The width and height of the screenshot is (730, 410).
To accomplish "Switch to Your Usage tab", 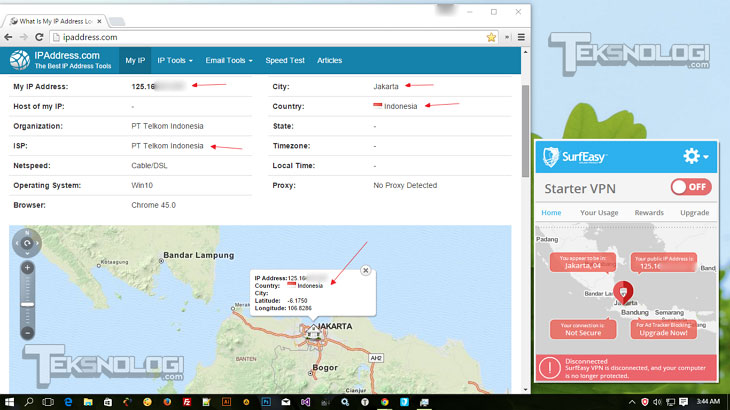I will (x=599, y=213).
